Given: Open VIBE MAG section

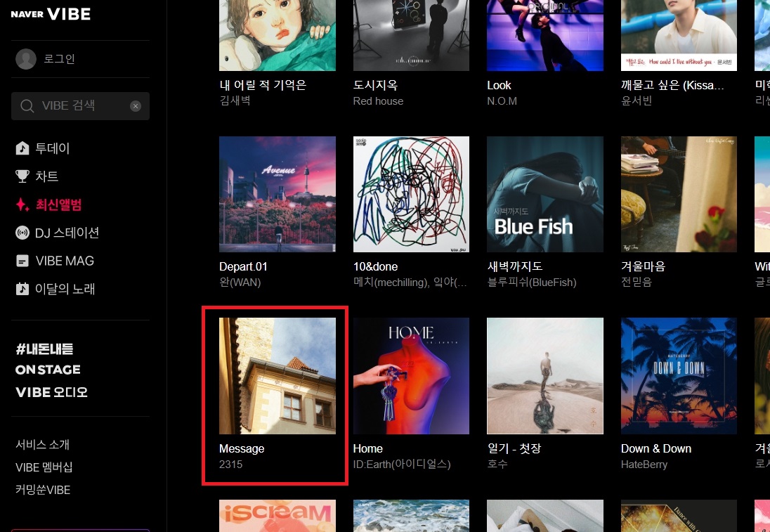Looking at the screenshot, I should point(65,261).
